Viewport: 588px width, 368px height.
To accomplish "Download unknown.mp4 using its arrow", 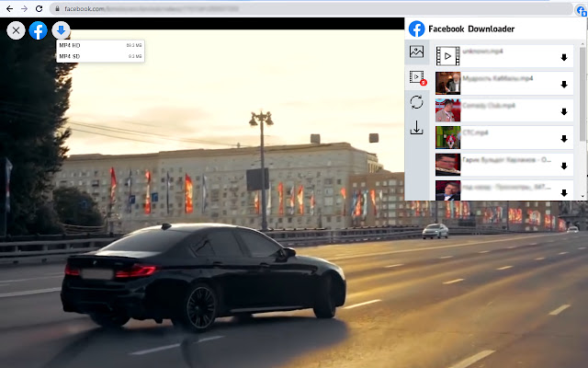I will 563,57.
